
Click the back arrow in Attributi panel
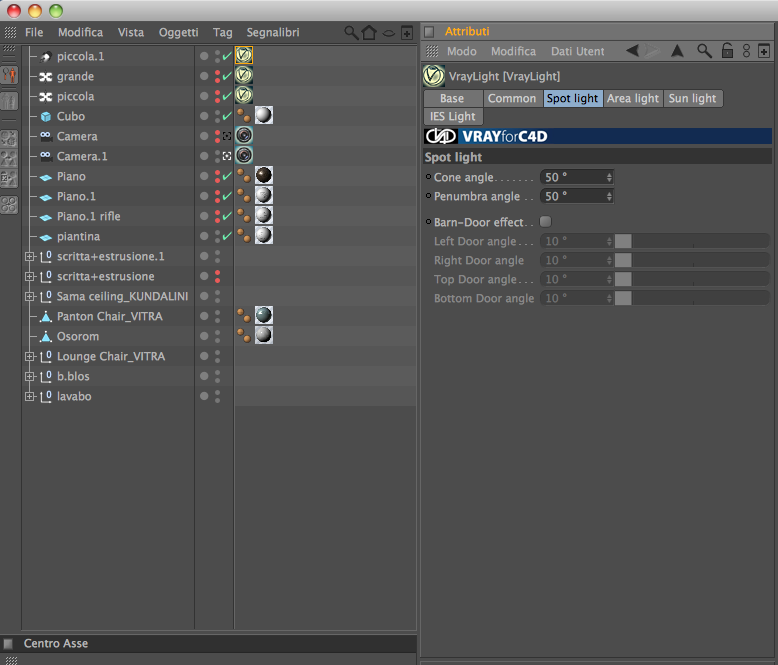[632, 51]
